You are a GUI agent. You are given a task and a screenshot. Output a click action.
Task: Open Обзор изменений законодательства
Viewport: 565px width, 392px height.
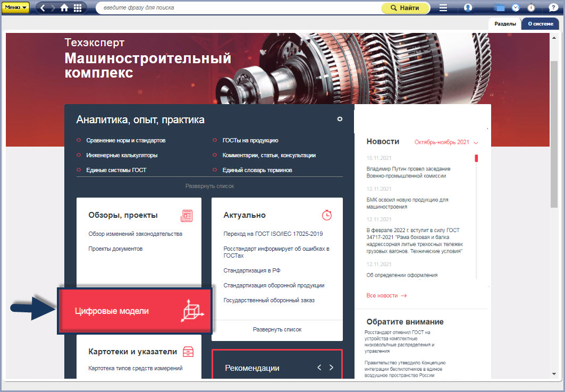pyautogui.click(x=135, y=234)
